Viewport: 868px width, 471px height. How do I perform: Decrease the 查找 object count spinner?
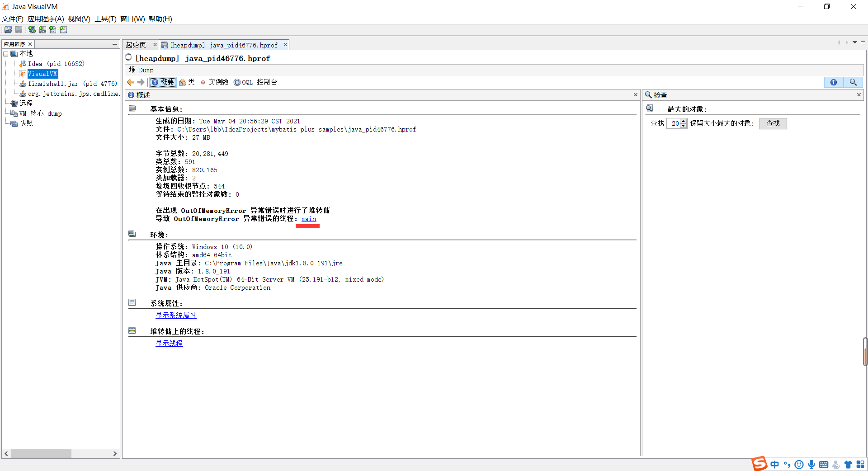pos(684,126)
